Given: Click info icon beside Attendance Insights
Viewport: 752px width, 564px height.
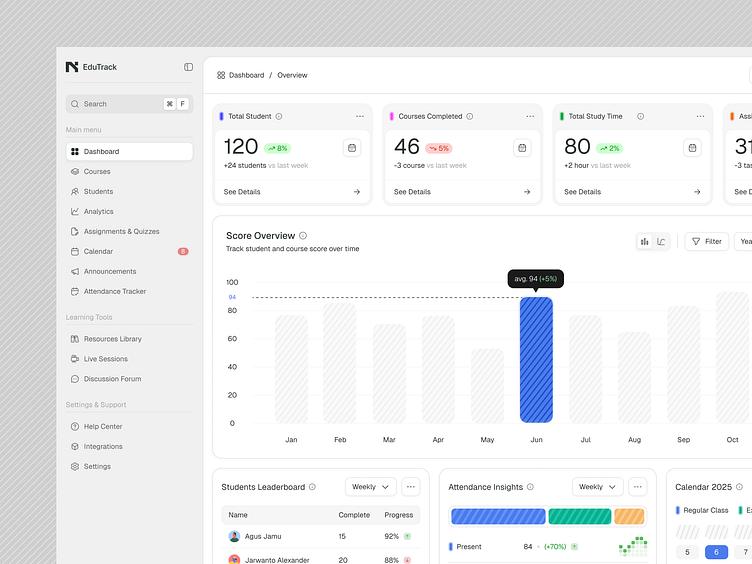Looking at the screenshot, I should click(530, 487).
